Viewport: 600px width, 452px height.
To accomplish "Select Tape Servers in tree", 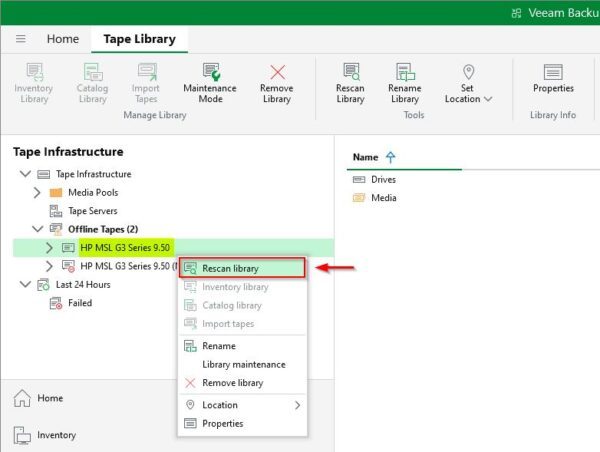I will pyautogui.click(x=93, y=211).
